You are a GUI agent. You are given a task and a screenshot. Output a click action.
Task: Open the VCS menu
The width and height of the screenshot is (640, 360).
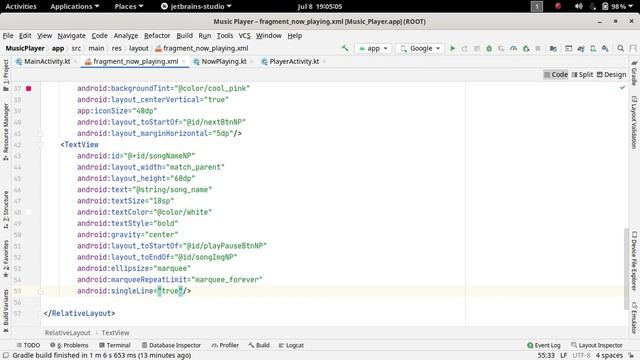pyautogui.click(x=244, y=36)
